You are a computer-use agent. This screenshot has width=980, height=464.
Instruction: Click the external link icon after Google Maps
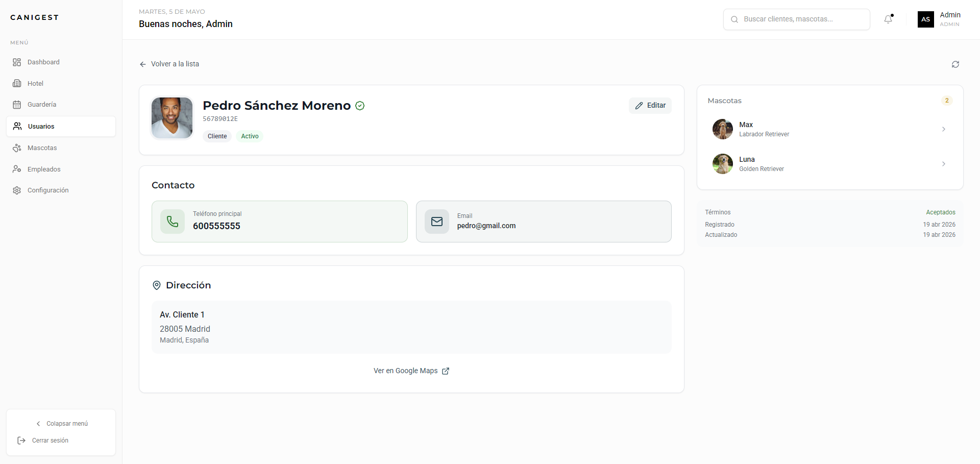pyautogui.click(x=446, y=371)
